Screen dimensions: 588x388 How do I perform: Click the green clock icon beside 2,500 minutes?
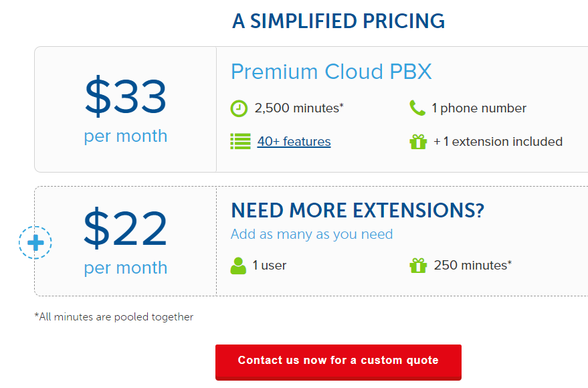pyautogui.click(x=239, y=109)
